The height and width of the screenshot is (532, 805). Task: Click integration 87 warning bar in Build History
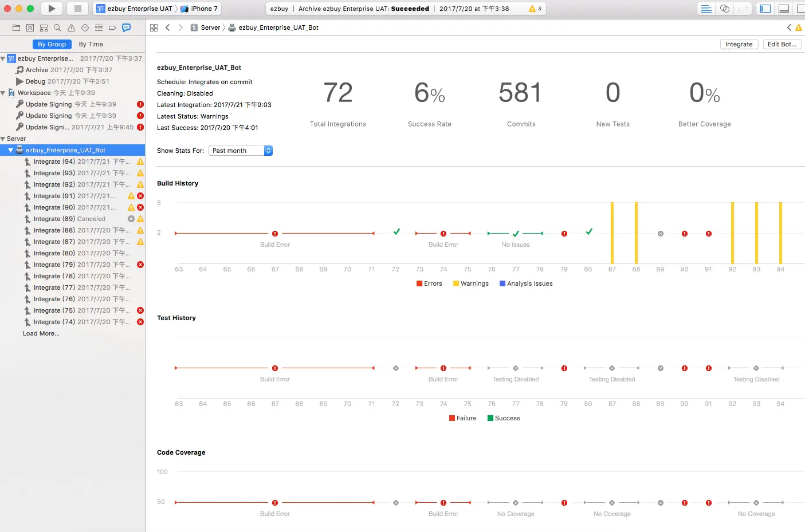tap(612, 232)
